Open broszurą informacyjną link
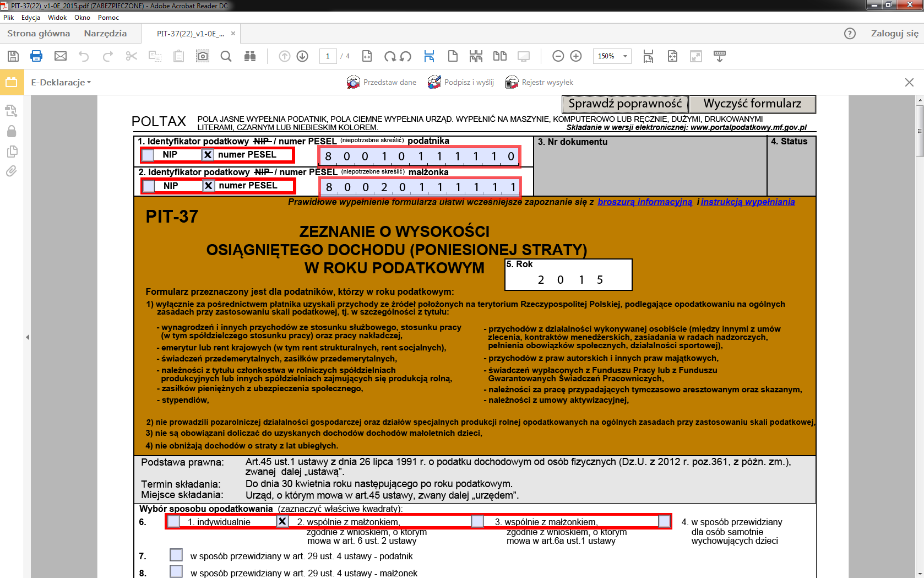The width and height of the screenshot is (924, 578). [x=645, y=202]
